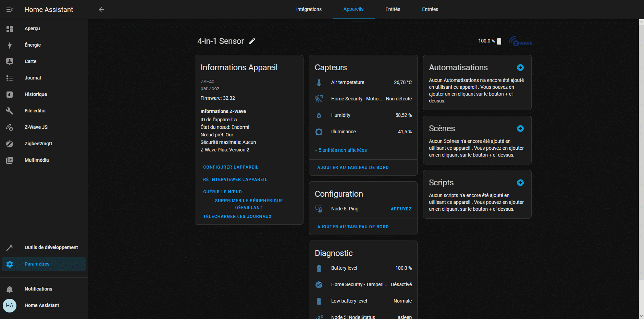This screenshot has height=319, width=644.
Task: Open HA user avatar
Action: coord(10,306)
